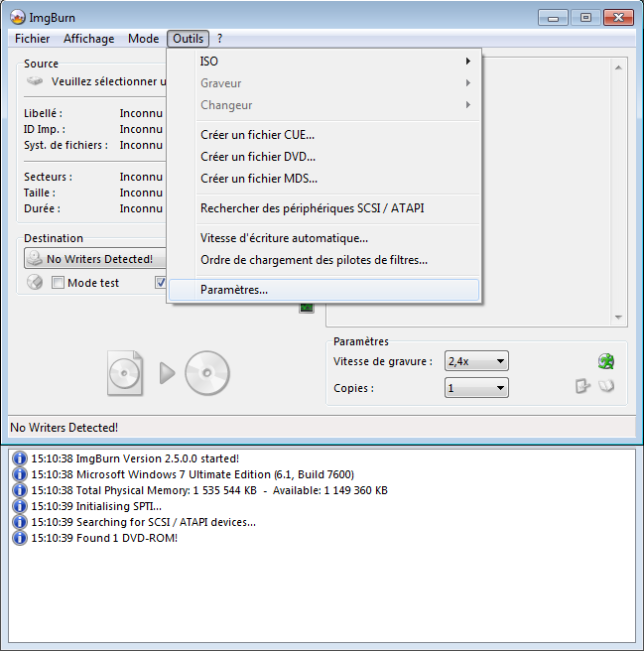644x651 pixels.
Task: Choose Vitesse d'écriture automatique...
Action: point(323,238)
